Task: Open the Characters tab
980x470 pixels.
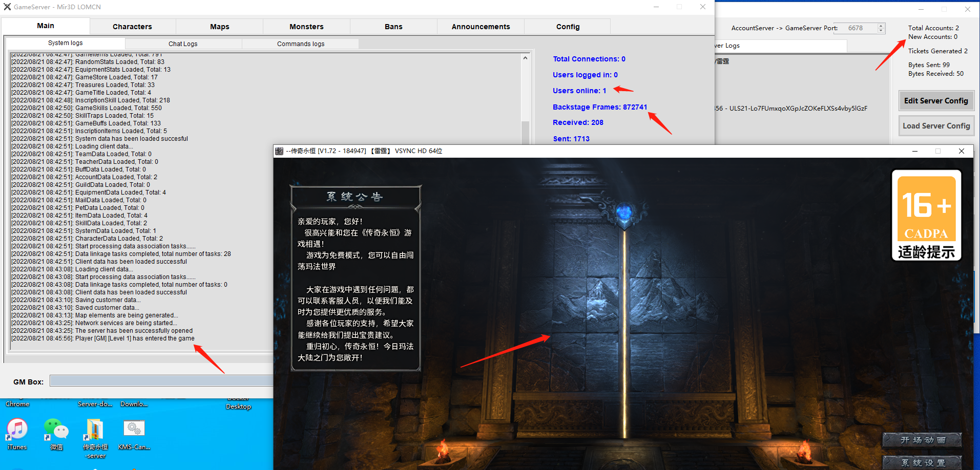Action: (133, 27)
